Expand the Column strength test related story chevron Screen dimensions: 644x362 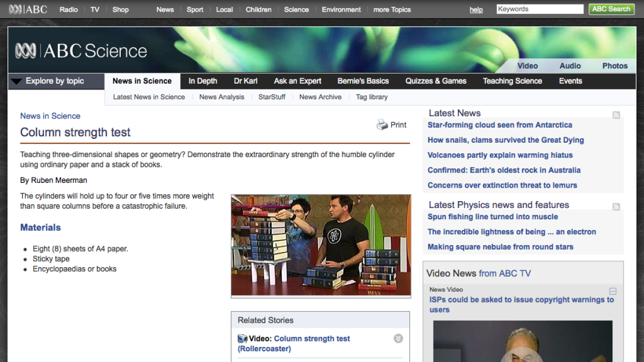398,338
